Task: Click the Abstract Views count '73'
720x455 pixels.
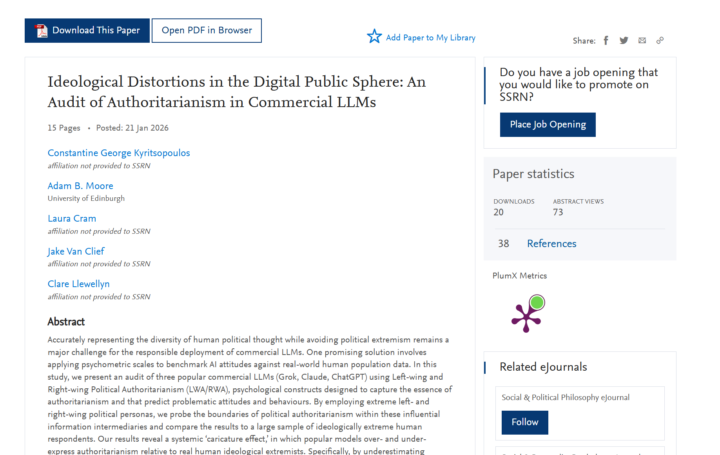Action: 558,212
